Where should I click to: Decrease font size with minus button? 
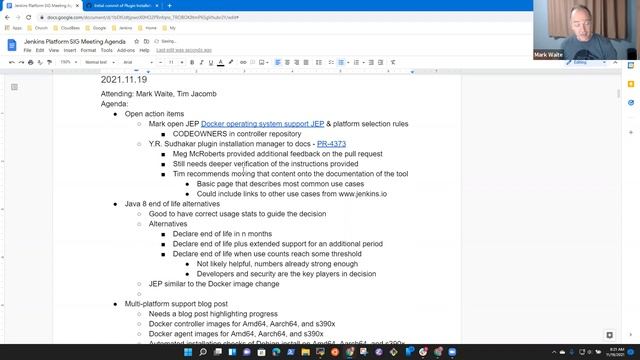click(160, 62)
